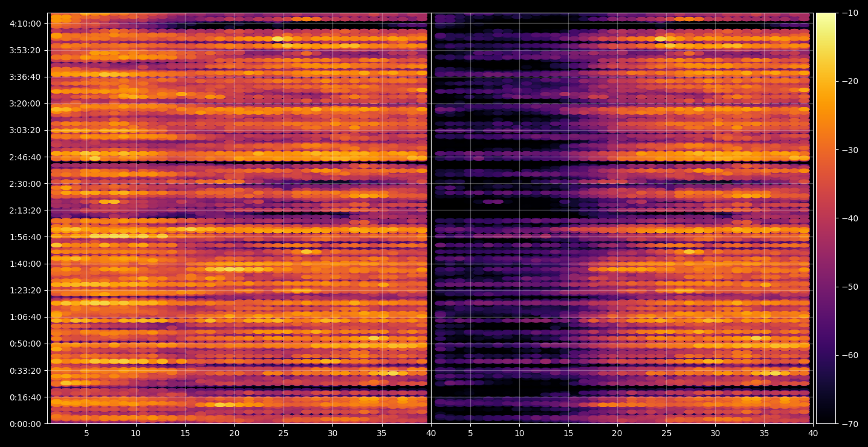Click the inferno colorbar gradient strip
Screen dimensions: 868x447
pyautogui.click(x=826, y=218)
